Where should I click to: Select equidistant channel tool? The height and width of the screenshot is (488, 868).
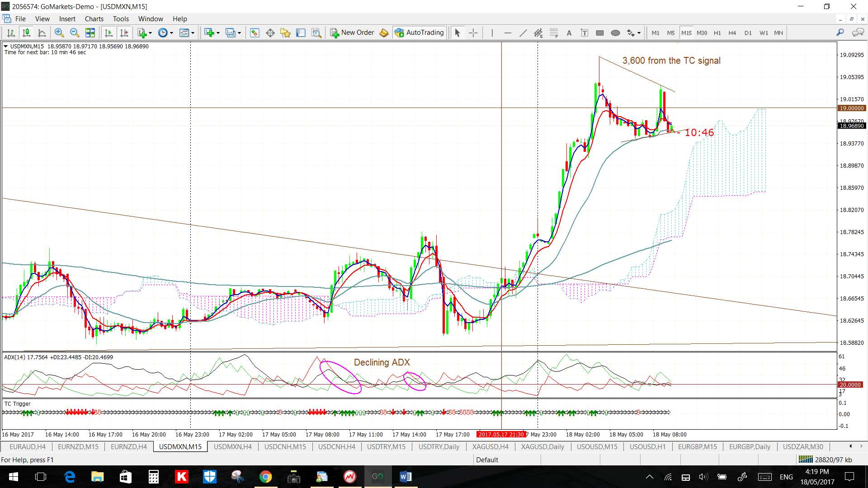pos(538,33)
